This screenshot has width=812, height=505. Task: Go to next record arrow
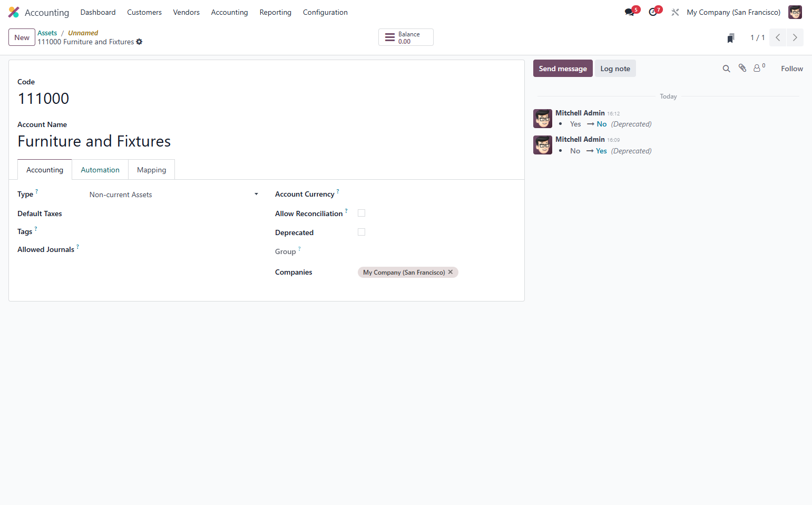[795, 37]
